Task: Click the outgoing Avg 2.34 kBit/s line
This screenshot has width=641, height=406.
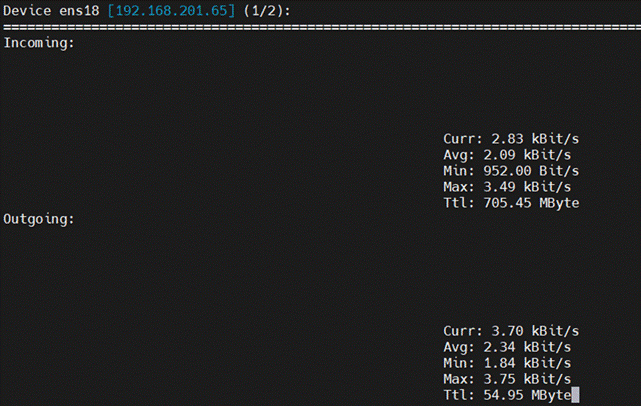Action: coord(507,347)
